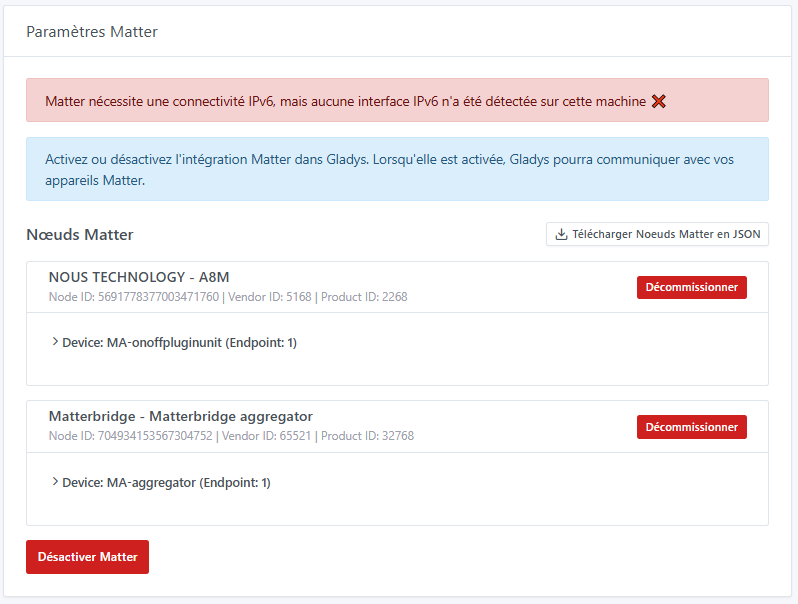
Task: Click the Paramètres Matter header title
Action: (92, 32)
